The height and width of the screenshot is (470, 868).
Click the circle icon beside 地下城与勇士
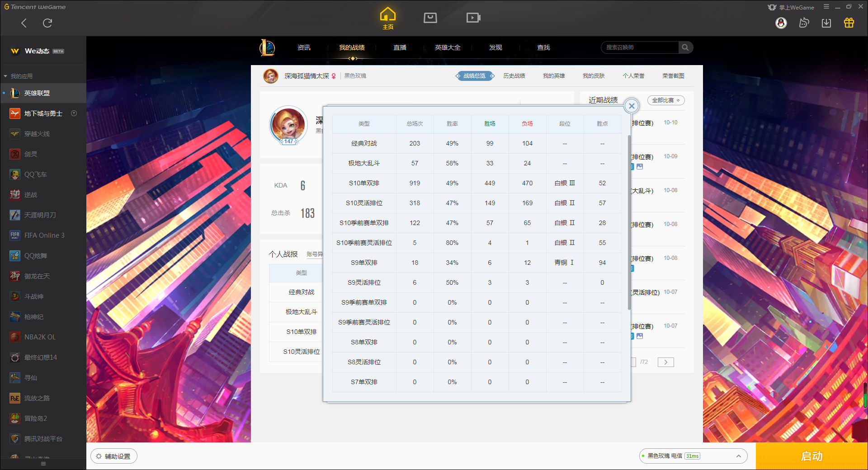[x=74, y=113]
